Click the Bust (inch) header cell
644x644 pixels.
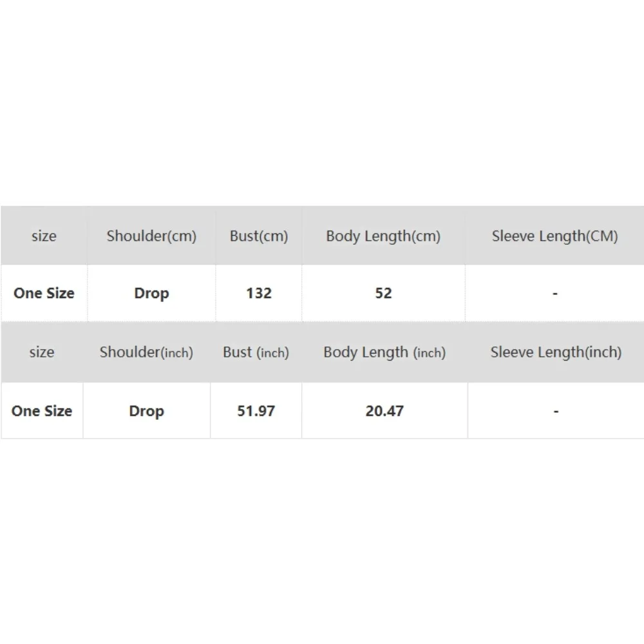[256, 352]
